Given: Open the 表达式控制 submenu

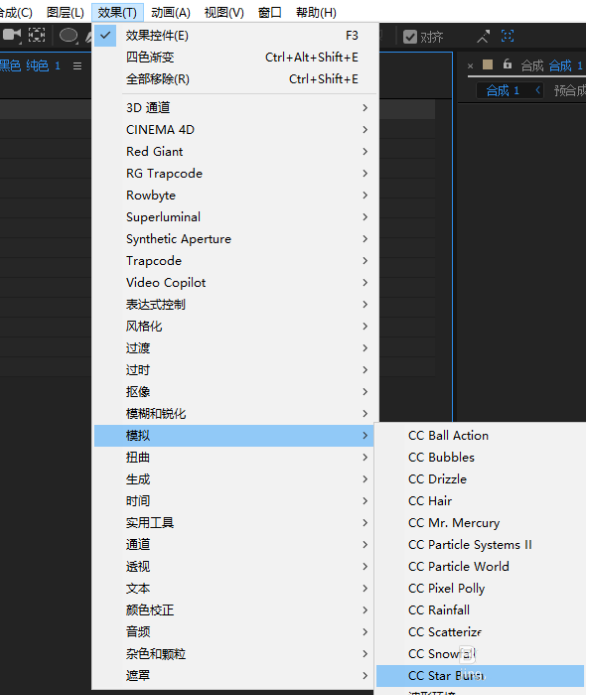Looking at the screenshot, I should (235, 305).
